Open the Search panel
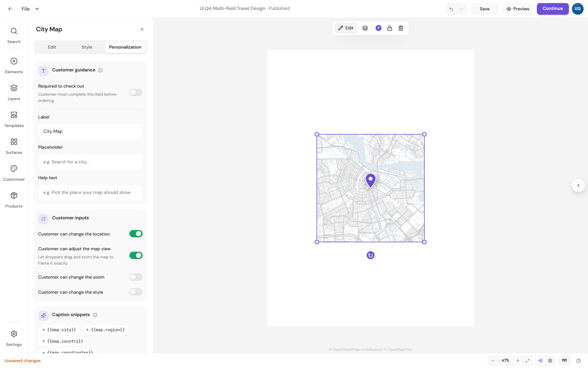The width and height of the screenshot is (588, 368). coord(14,35)
